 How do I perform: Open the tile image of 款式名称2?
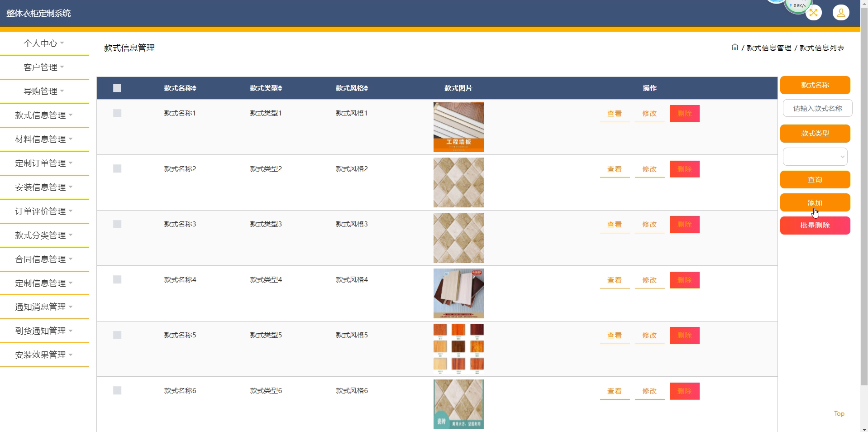tap(458, 182)
